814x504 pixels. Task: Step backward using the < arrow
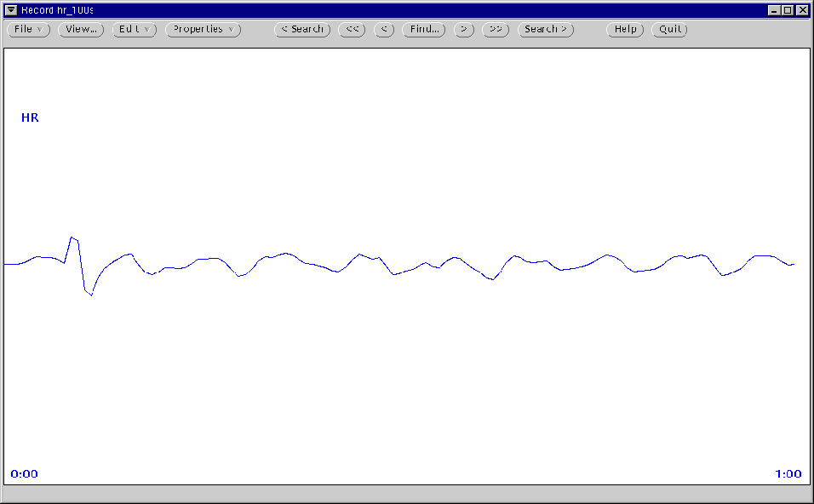[x=383, y=29]
